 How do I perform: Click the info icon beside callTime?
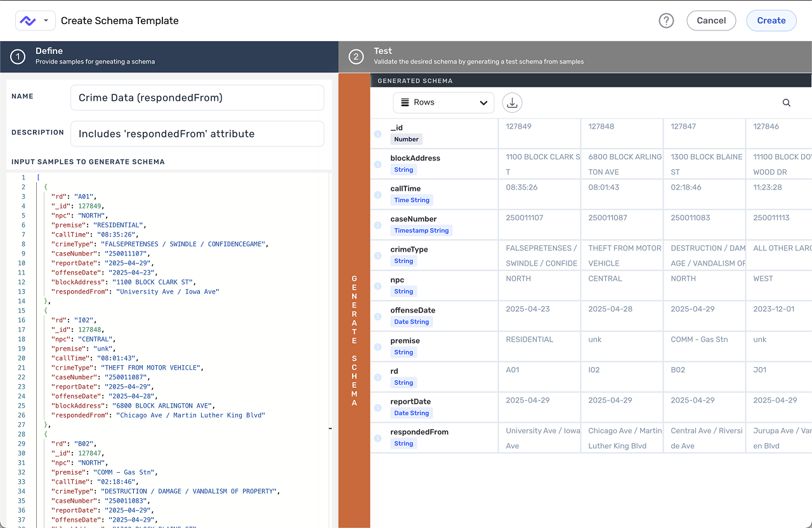tap(377, 194)
